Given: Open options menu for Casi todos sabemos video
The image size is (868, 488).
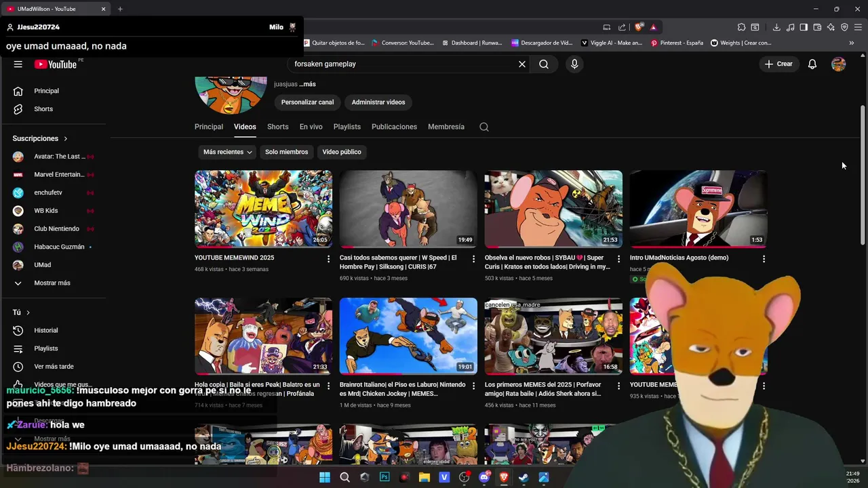Looking at the screenshot, I should point(474,259).
